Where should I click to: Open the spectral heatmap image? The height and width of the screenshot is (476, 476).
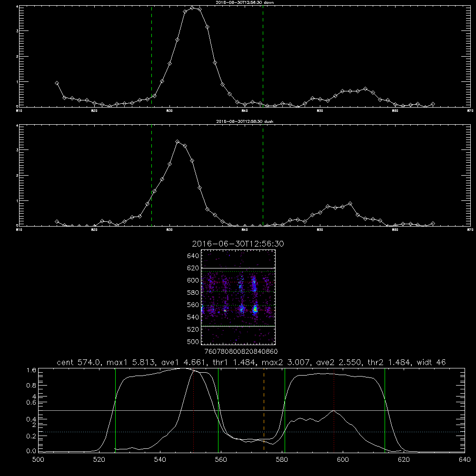click(x=238, y=297)
